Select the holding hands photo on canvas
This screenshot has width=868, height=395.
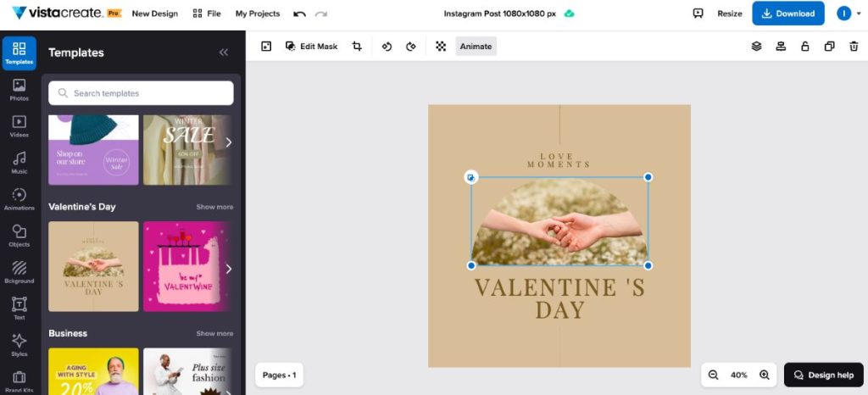(559, 221)
